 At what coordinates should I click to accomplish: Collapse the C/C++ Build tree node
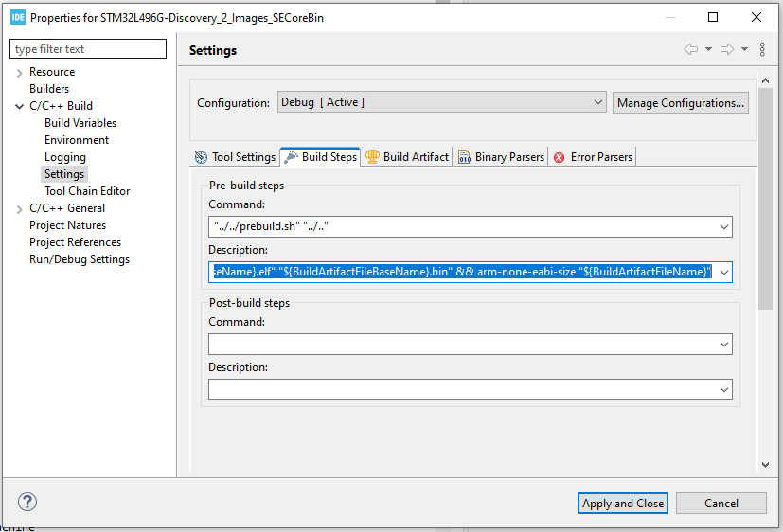pos(20,106)
